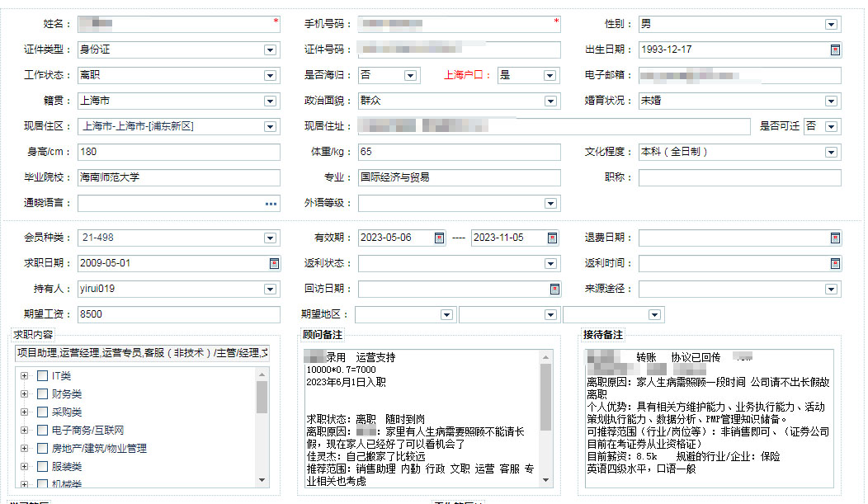Expand the 服装类 tree node

[25, 466]
